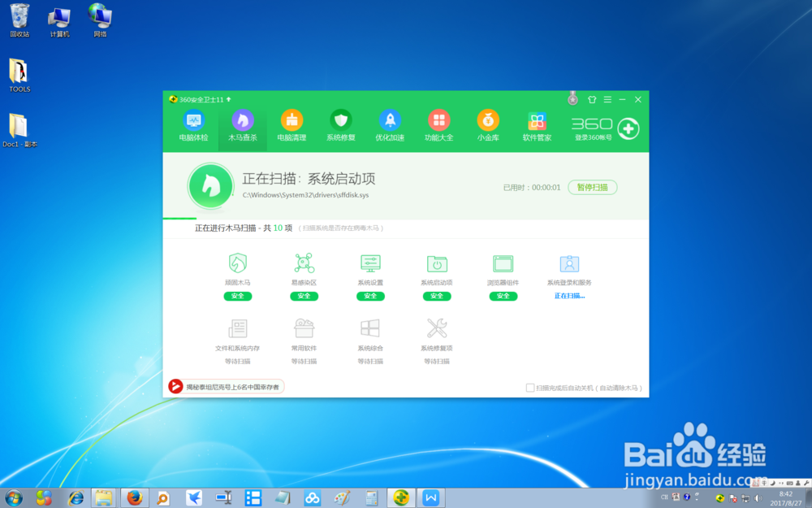Check 扫描完成后自动关机 checkbox

click(529, 388)
